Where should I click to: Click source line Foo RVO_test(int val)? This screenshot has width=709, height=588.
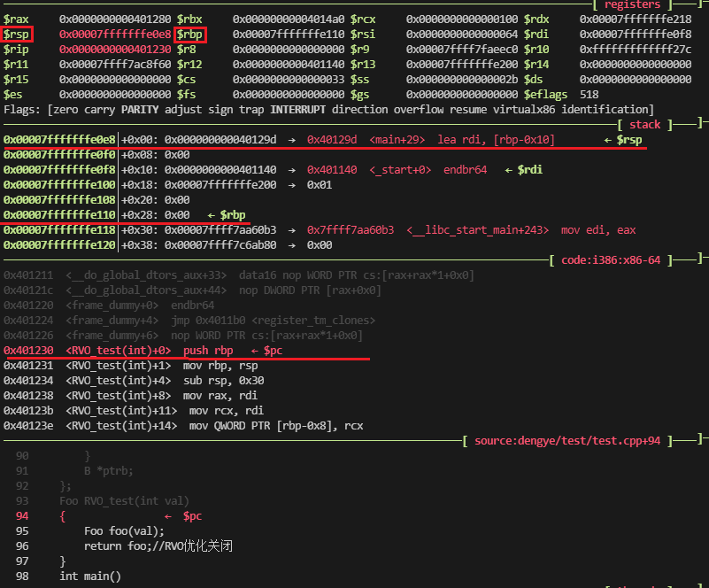tap(124, 500)
